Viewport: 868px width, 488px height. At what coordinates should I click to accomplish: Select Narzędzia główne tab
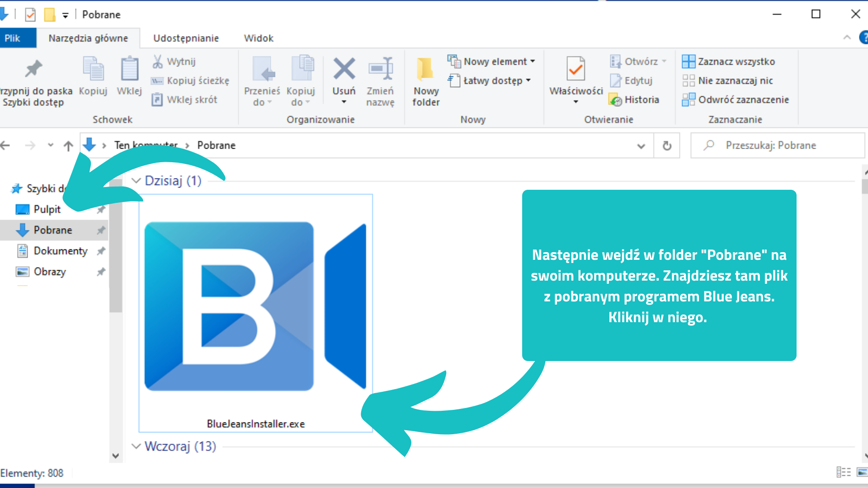[88, 38]
